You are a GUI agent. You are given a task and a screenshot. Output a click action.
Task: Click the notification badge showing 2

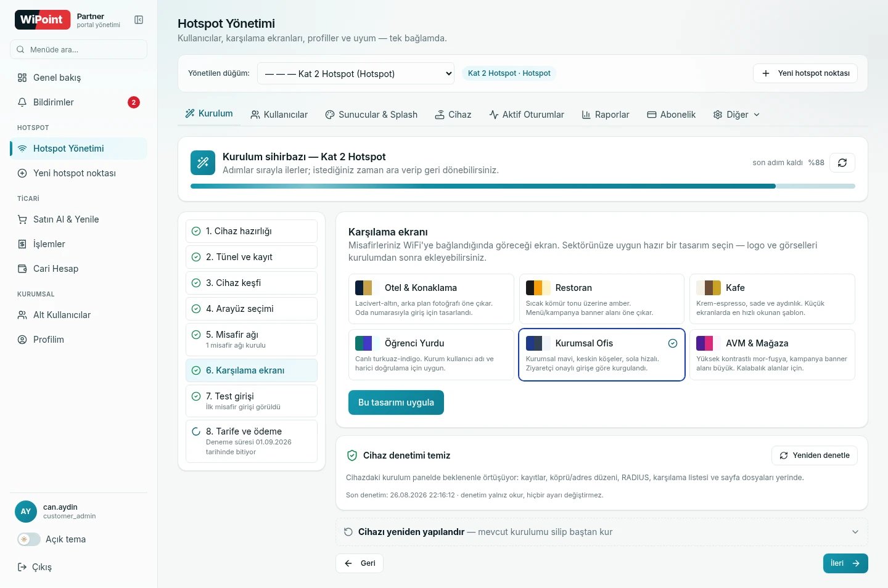click(x=134, y=102)
